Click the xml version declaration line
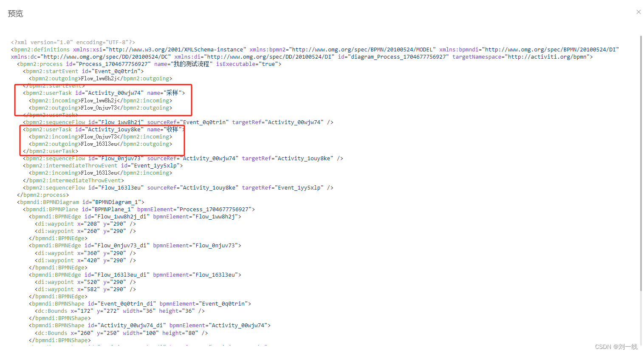Viewport: 644px width, 354px height. (72, 42)
